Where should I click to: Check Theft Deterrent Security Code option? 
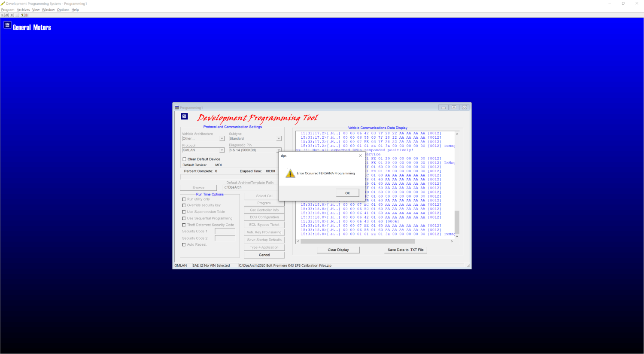coord(184,225)
